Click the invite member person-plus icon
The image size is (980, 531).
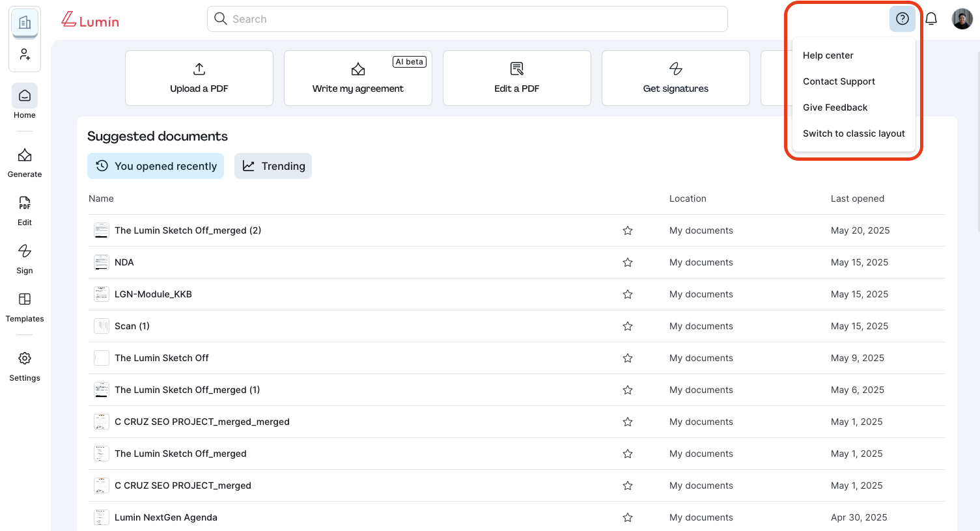point(25,54)
